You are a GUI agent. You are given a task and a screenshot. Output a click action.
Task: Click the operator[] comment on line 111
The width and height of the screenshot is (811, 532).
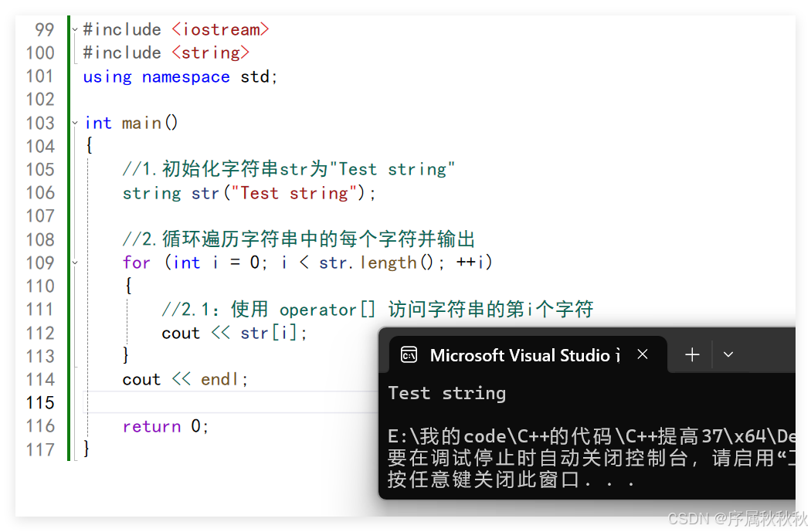[x=378, y=309]
